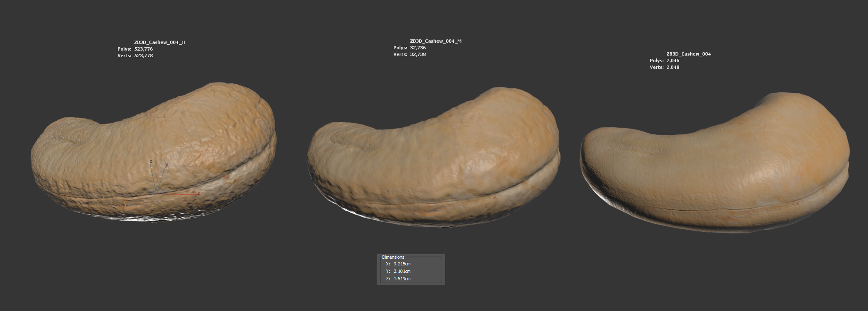Click the X dimension value 3.215cm
This screenshot has width=868, height=311.
click(x=402, y=264)
